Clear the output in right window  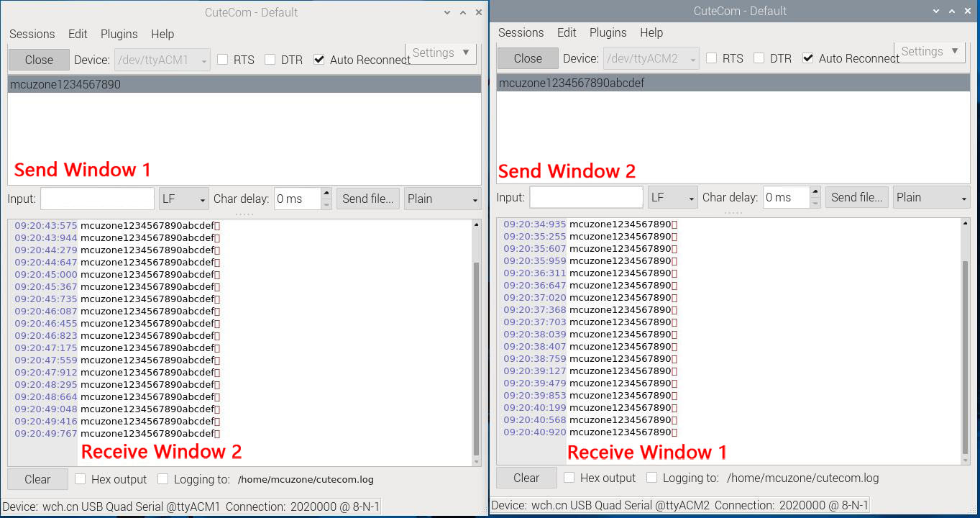click(x=526, y=478)
